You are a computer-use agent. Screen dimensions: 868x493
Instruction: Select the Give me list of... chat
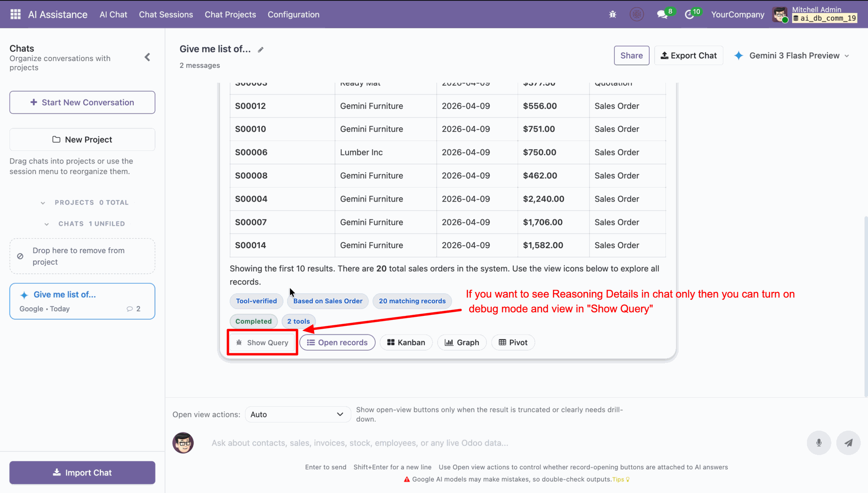tap(82, 301)
